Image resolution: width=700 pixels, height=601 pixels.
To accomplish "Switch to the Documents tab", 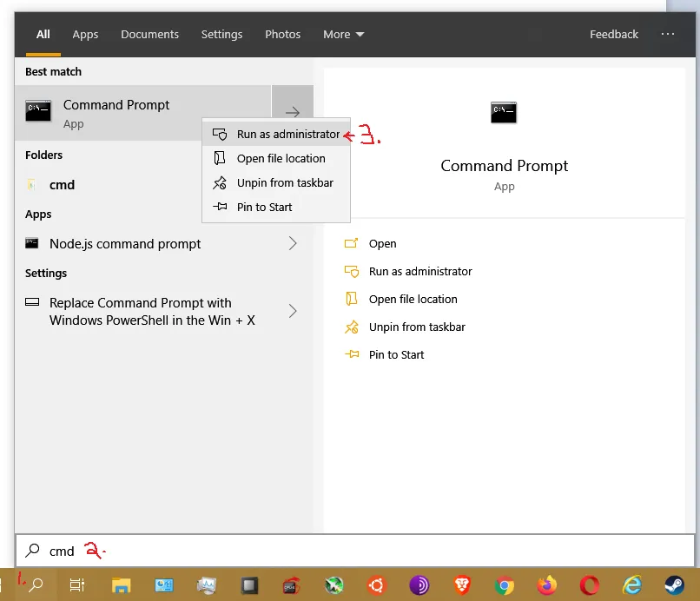I will click(149, 35).
